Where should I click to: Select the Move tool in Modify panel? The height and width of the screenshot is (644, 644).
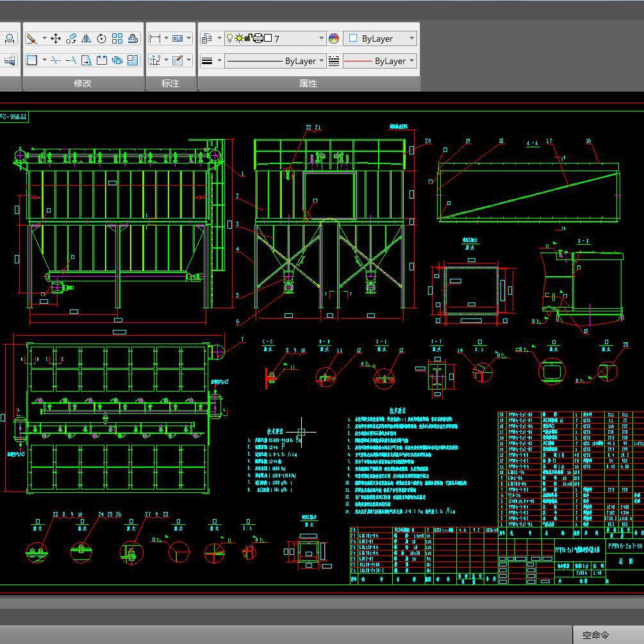coord(56,38)
